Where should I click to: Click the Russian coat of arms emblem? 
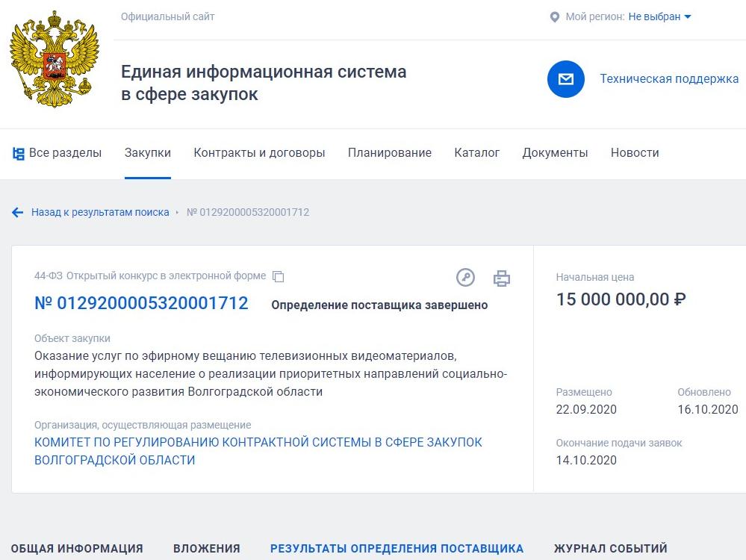(54, 58)
